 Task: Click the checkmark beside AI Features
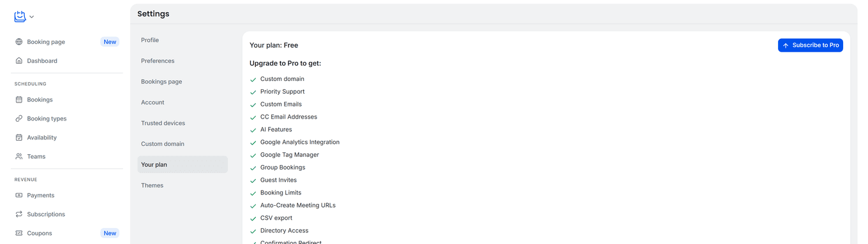click(x=253, y=130)
